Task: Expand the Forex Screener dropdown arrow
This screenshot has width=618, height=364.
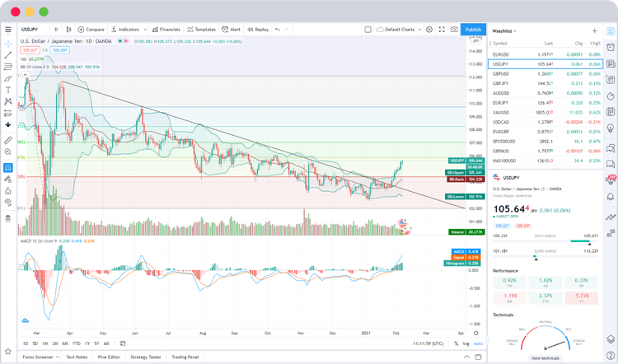Action: click(x=56, y=357)
